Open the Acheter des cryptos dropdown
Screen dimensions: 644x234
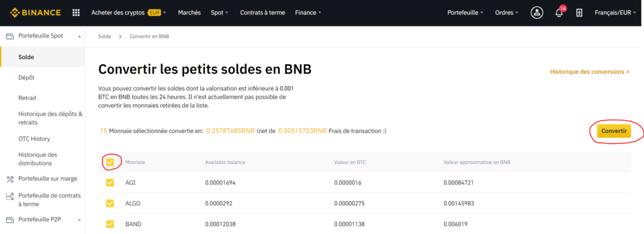[128, 13]
